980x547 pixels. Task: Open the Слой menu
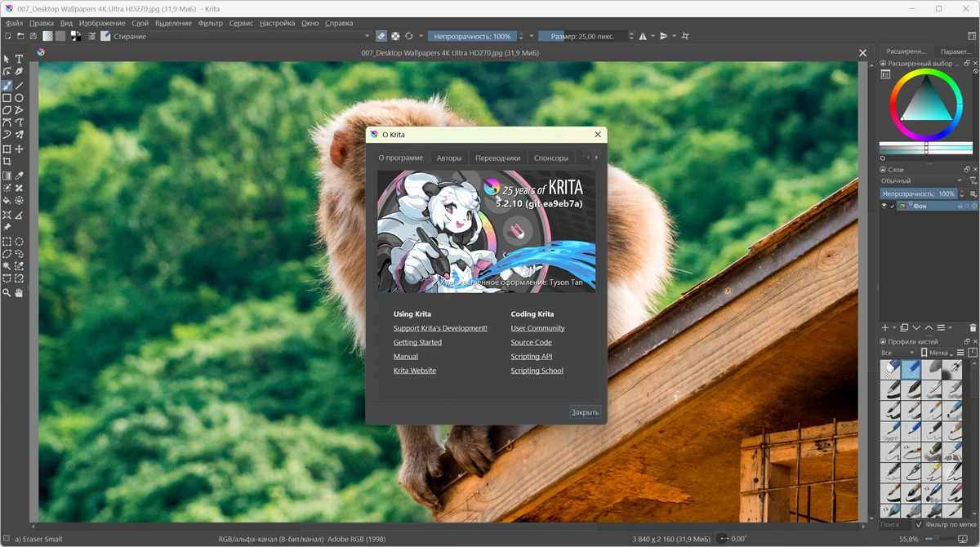(140, 23)
